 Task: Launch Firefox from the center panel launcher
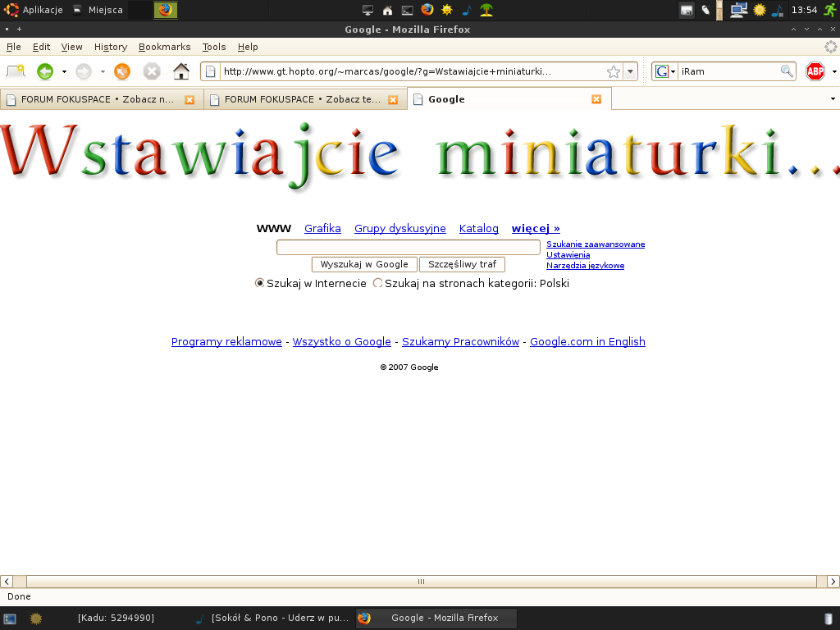click(427, 10)
